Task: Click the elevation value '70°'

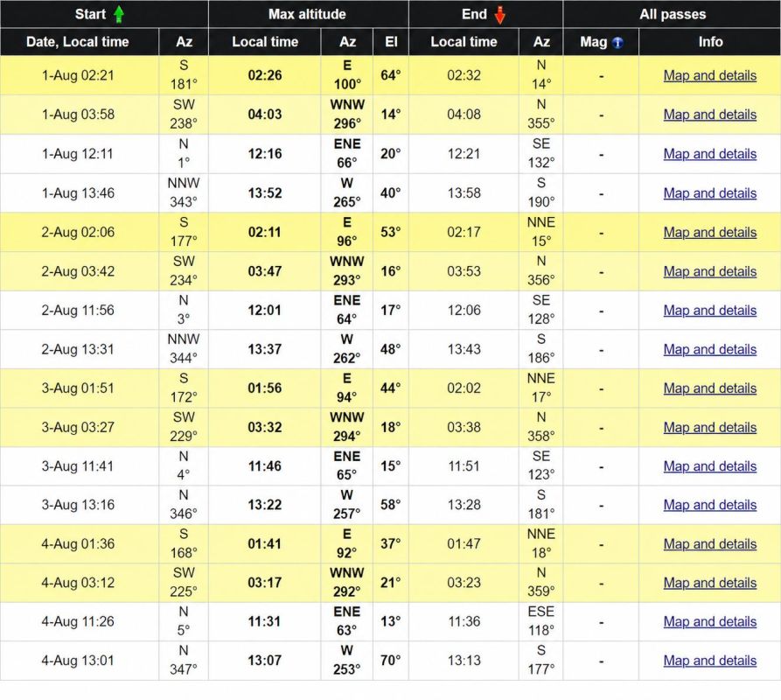Action: tap(390, 660)
